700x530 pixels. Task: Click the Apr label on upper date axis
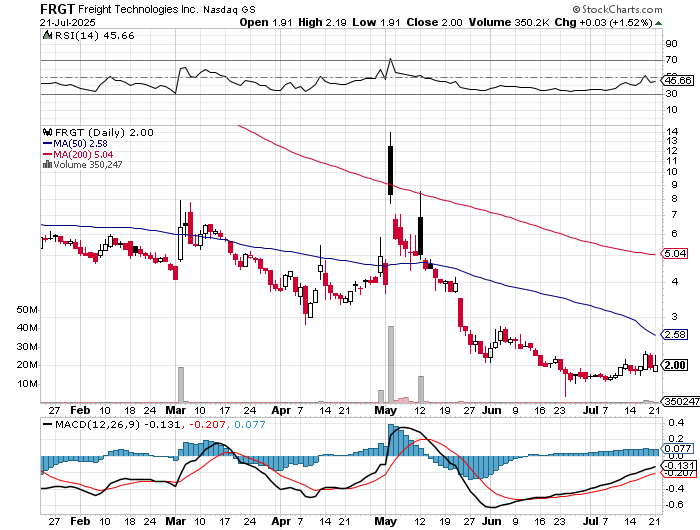coord(281,410)
